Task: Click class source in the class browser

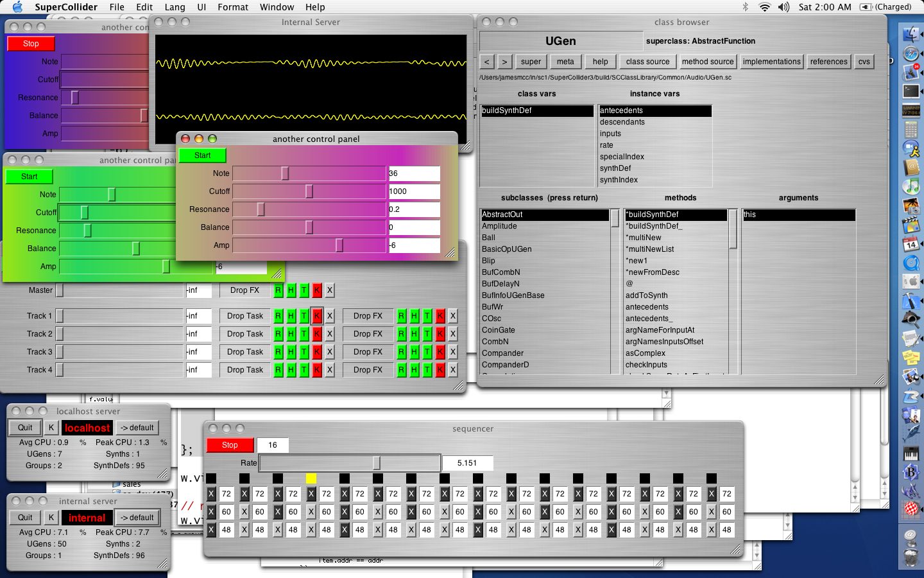Action: coord(648,61)
